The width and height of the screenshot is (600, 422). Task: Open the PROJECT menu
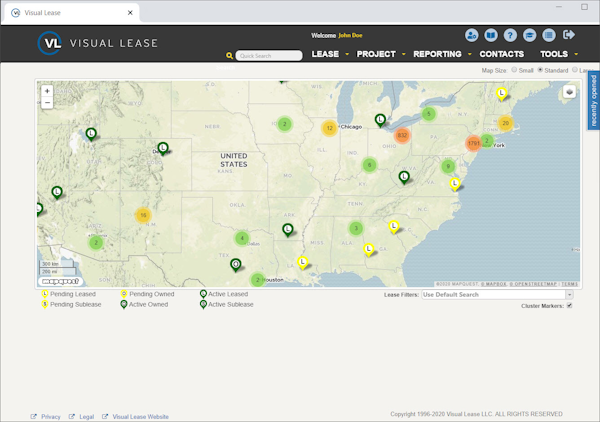click(x=376, y=54)
